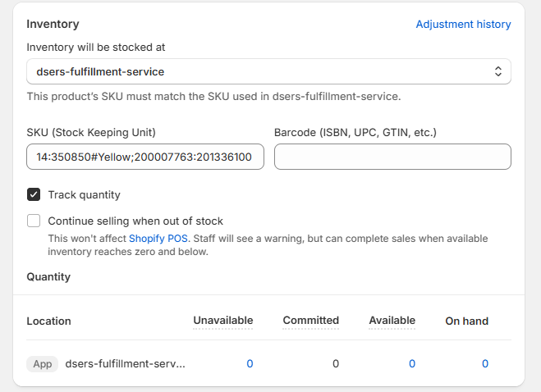
Task: Follow the Shopify POS link
Action: tap(158, 239)
